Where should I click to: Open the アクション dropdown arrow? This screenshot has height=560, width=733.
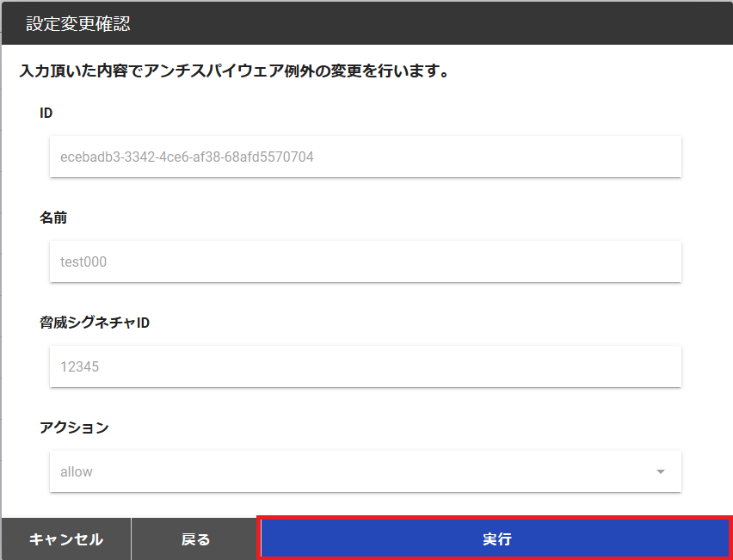661,471
